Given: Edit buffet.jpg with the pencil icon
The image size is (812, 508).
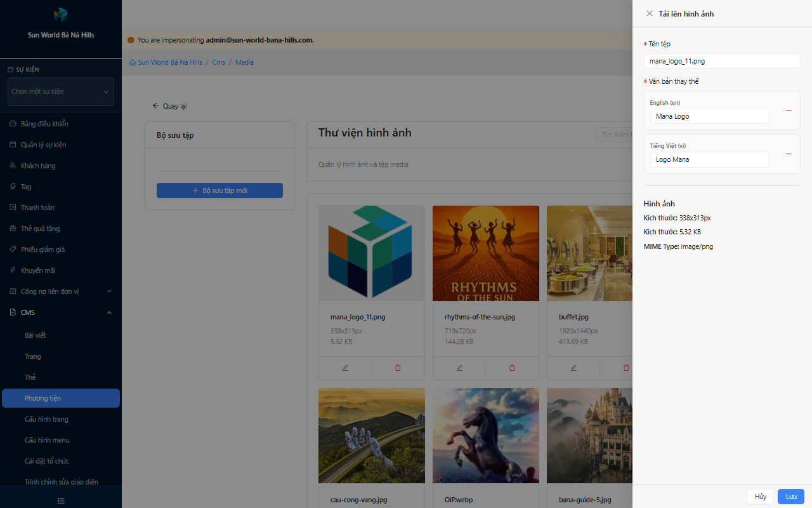Looking at the screenshot, I should [573, 368].
